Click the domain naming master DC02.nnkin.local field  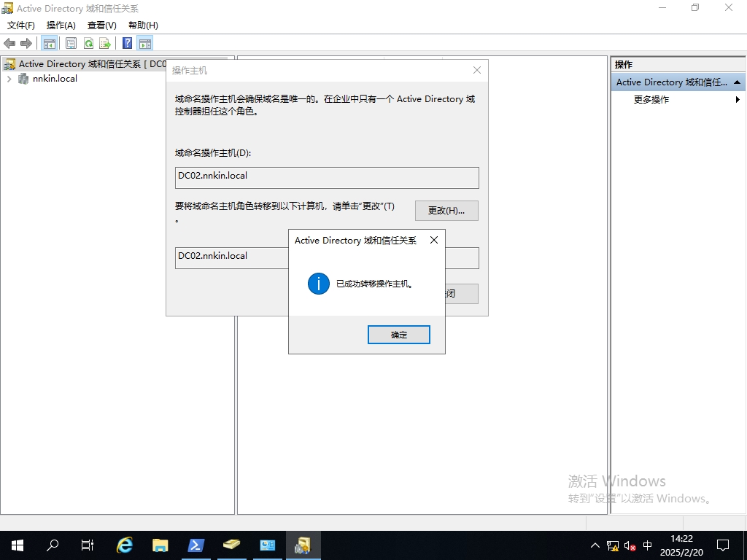pos(327,177)
